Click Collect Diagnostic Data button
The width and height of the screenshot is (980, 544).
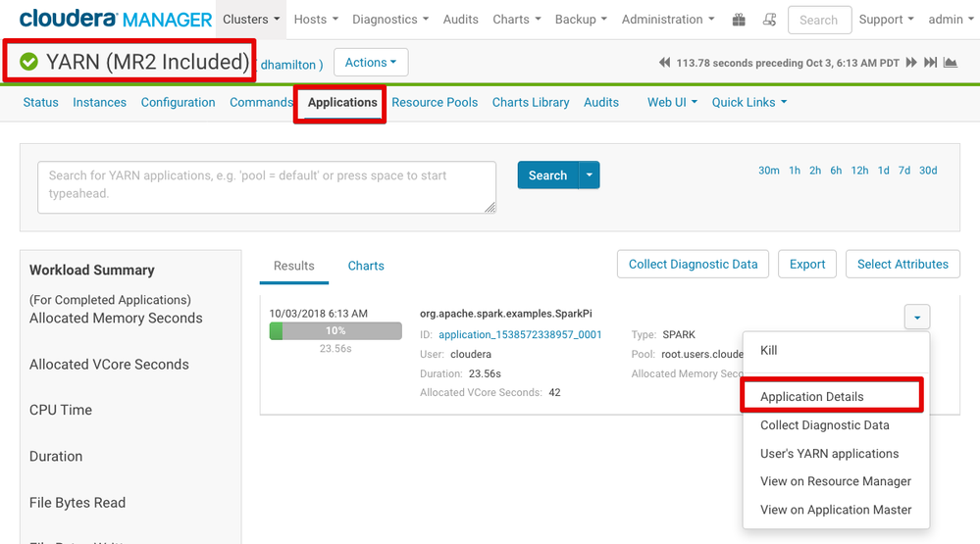[694, 265]
